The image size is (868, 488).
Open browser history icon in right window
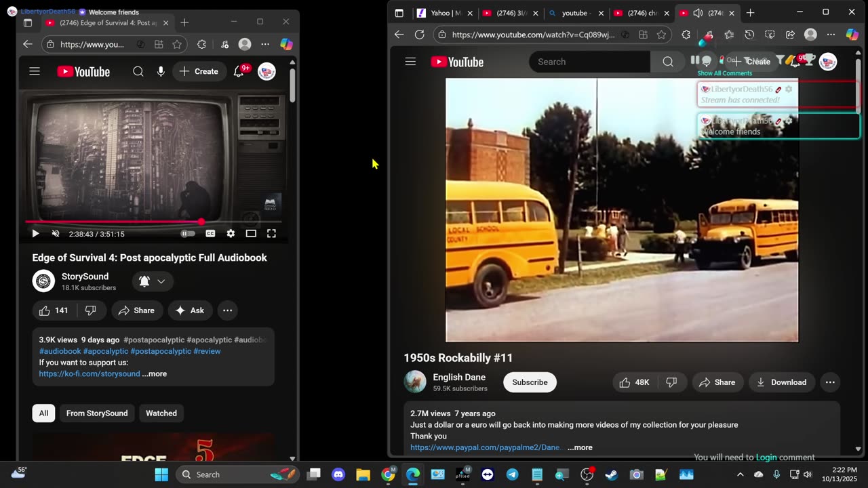click(x=749, y=35)
